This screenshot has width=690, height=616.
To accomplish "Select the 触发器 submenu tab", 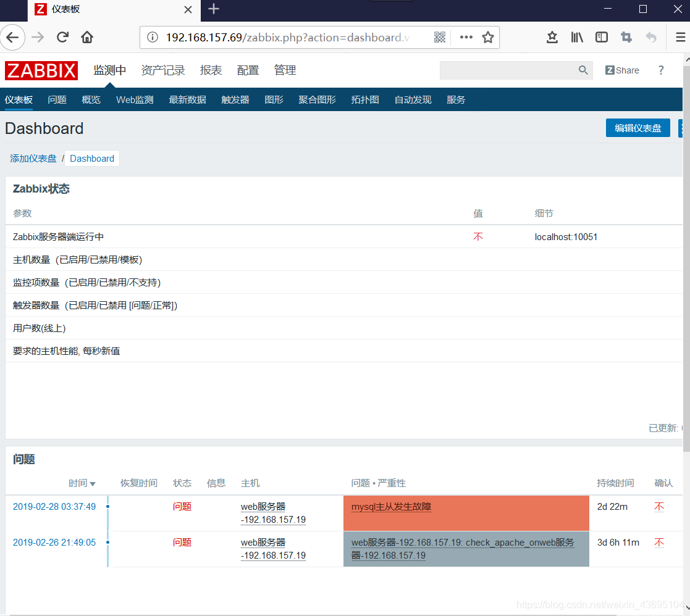I will tap(235, 100).
